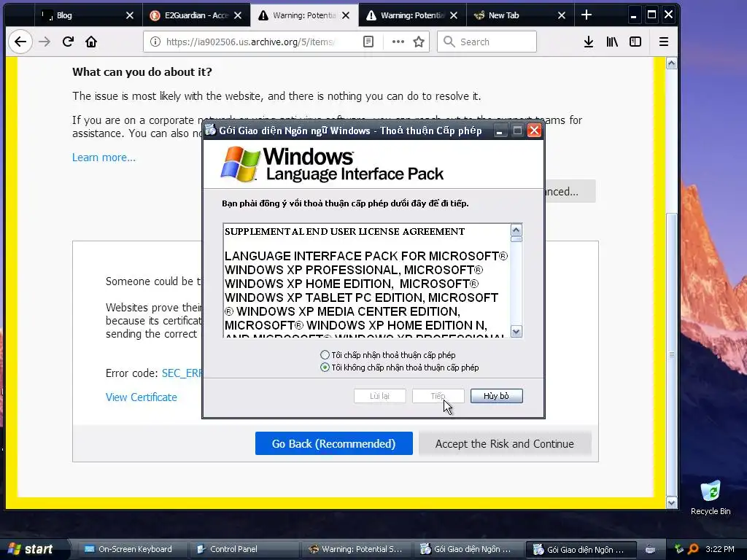
Task: Switch to Warning: Potential S... taskbar item
Action: coord(355,549)
